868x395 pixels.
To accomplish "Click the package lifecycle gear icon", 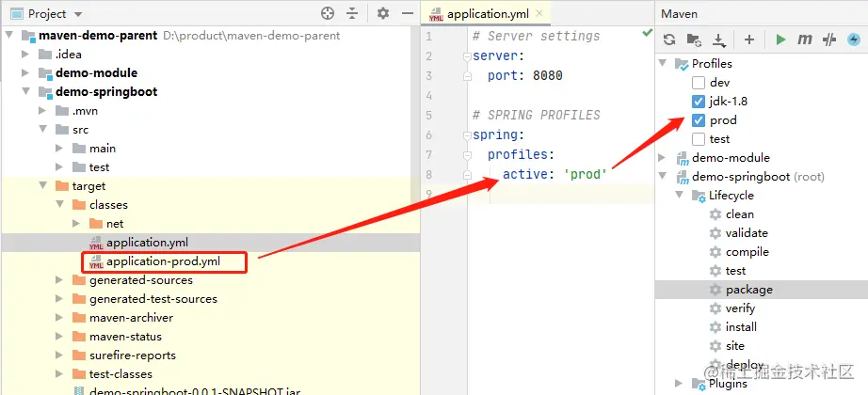I will pyautogui.click(x=715, y=290).
